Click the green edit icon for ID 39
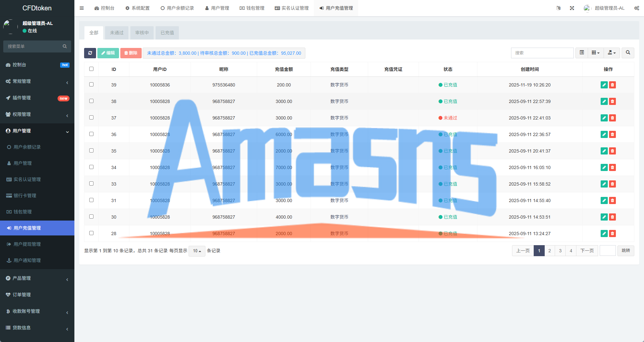 (604, 85)
